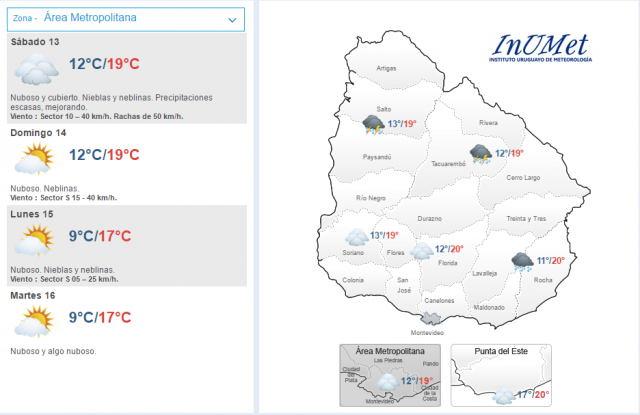Click the dropdown chevron arrow for Zona

pyautogui.click(x=233, y=18)
